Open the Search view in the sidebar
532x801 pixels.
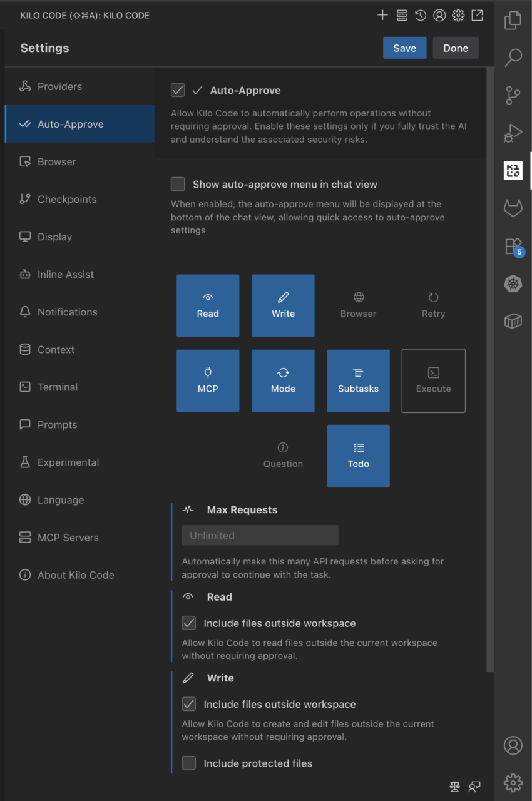[x=513, y=58]
